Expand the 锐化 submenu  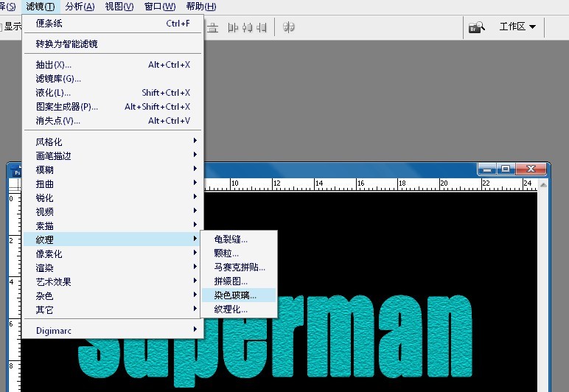(x=113, y=197)
